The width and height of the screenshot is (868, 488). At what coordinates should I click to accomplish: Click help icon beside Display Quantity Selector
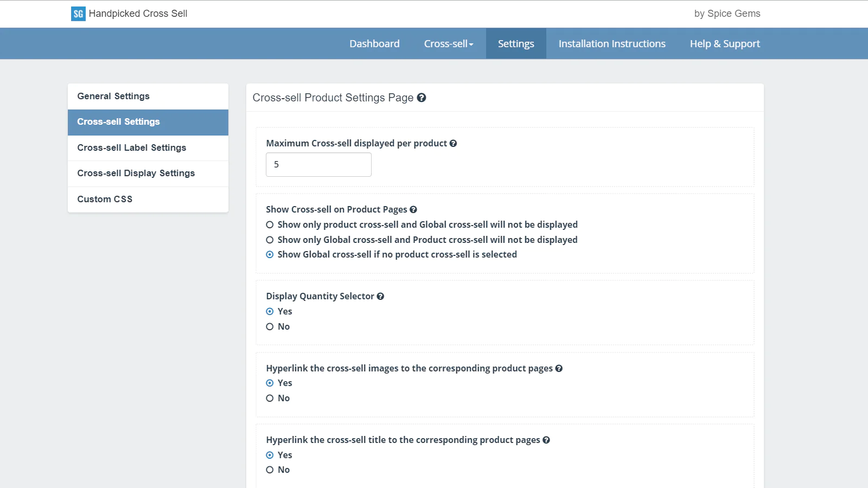coord(380,296)
